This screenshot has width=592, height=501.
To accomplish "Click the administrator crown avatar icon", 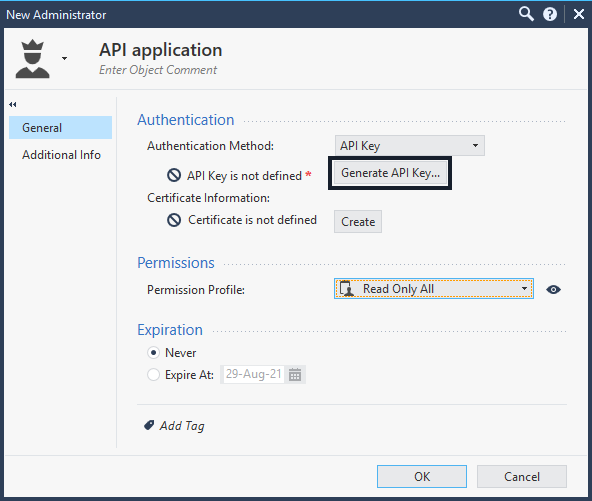I will coord(32,59).
